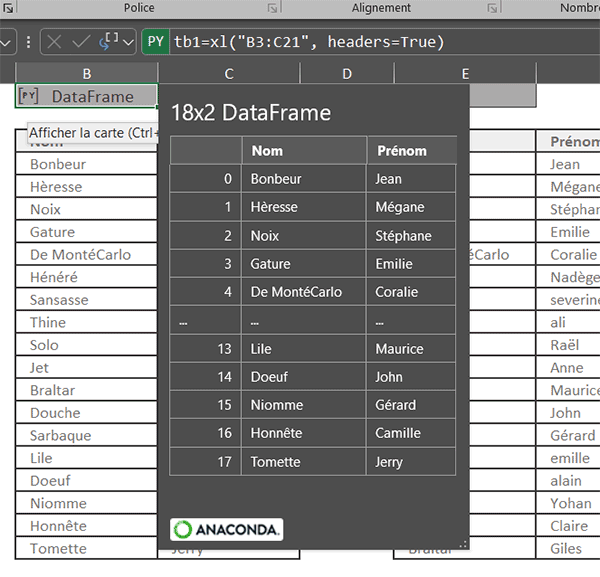Click the Python output type icon
The width and height of the screenshot is (600, 577).
click(109, 41)
